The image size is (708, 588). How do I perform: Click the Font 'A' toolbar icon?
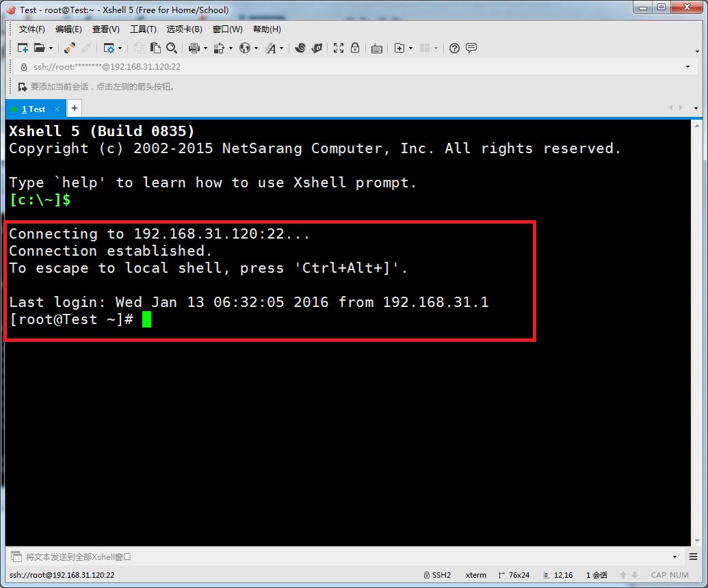(x=270, y=48)
